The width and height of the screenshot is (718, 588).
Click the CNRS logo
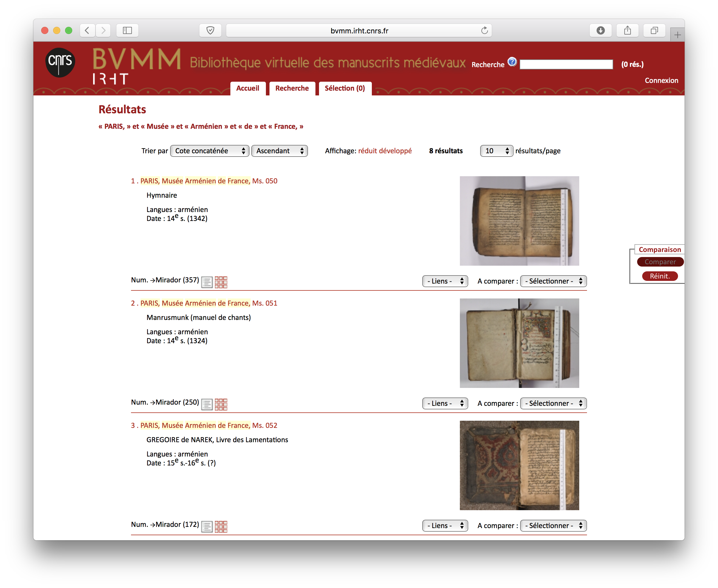tap(60, 63)
